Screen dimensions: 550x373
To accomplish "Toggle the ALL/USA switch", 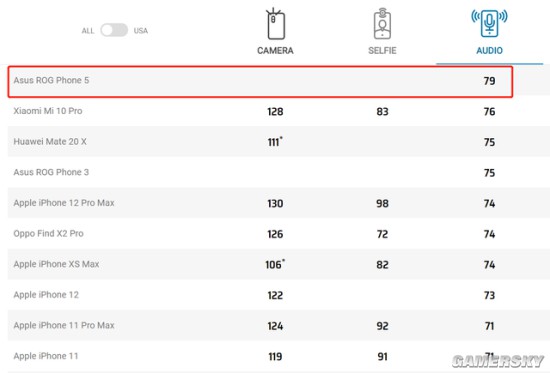I will (x=114, y=30).
